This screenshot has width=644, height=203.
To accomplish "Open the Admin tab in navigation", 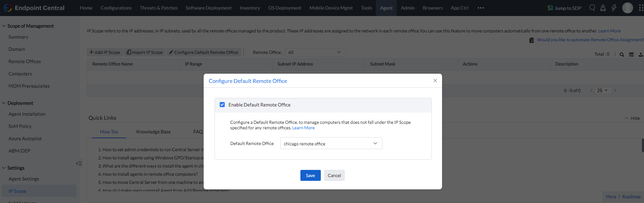I will click(408, 8).
